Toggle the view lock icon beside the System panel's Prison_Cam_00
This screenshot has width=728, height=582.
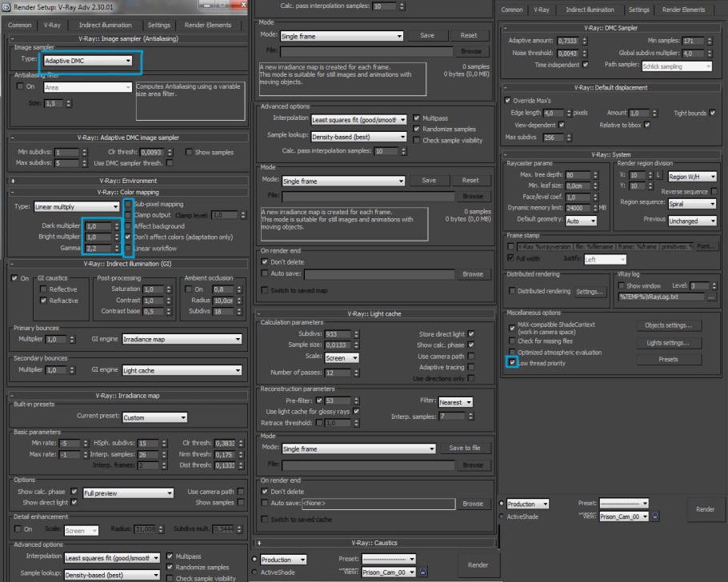click(654, 516)
